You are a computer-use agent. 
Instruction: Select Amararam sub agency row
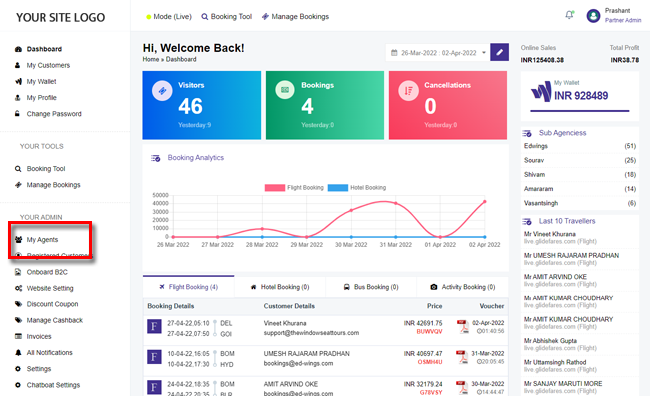click(580, 189)
